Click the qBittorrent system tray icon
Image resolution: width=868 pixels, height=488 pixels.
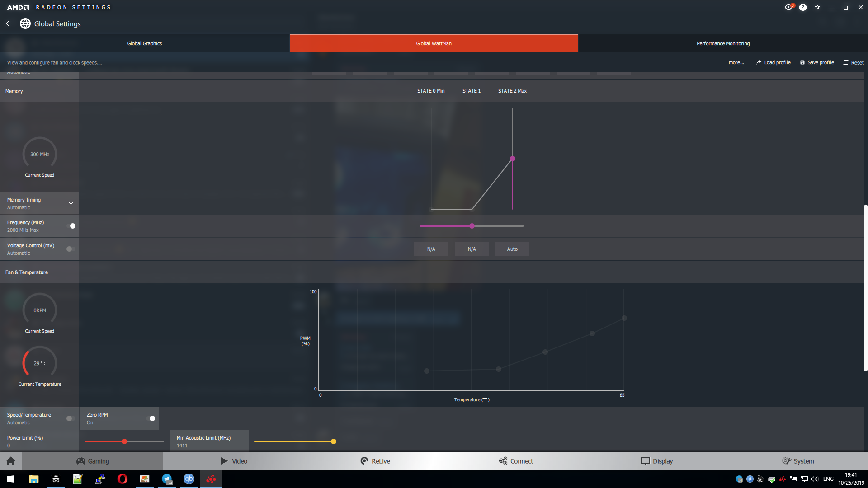click(750, 479)
